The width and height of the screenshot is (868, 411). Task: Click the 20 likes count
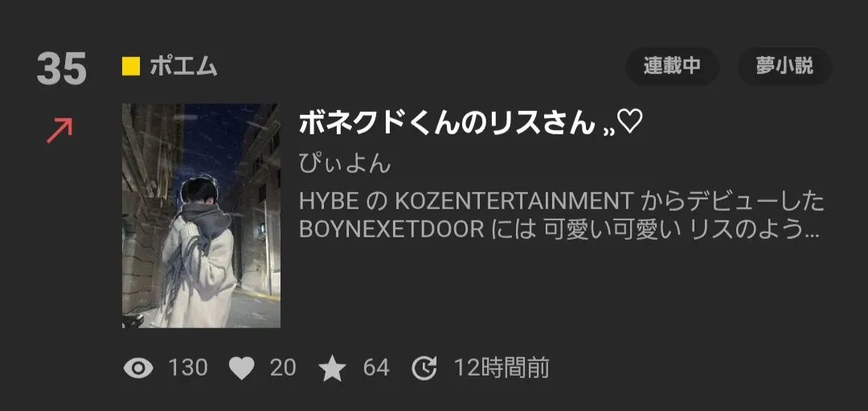click(283, 368)
